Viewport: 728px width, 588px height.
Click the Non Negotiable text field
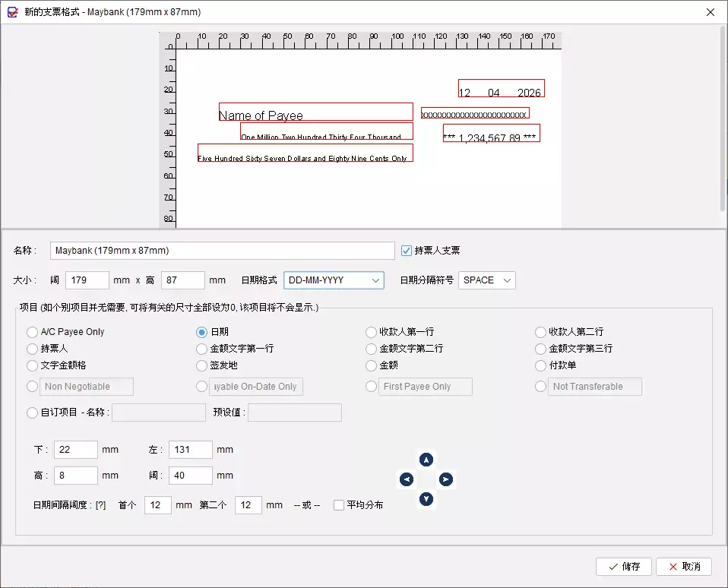tap(87, 387)
